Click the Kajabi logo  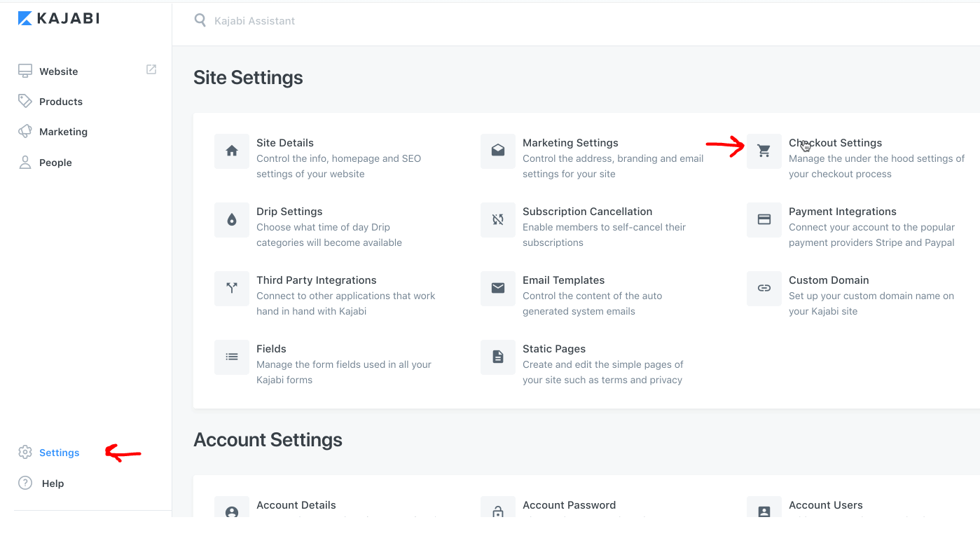tap(59, 19)
